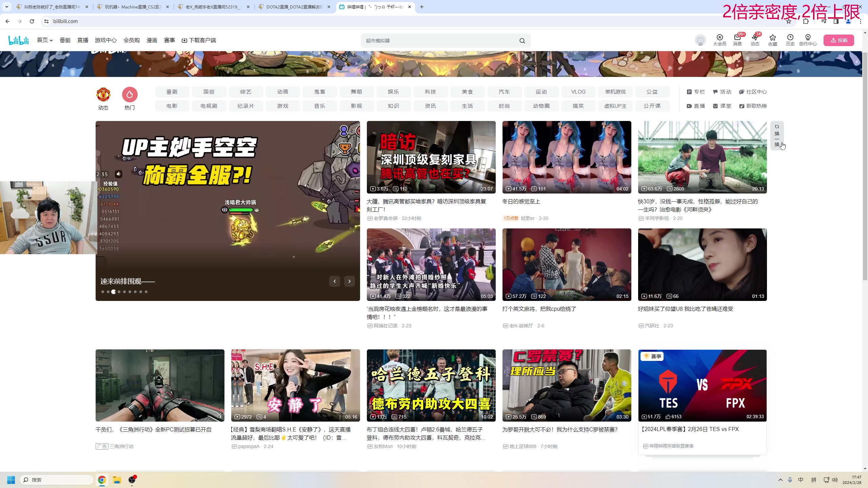Click the bilibili logo
Screen dimensions: 868x488
click(19, 40)
